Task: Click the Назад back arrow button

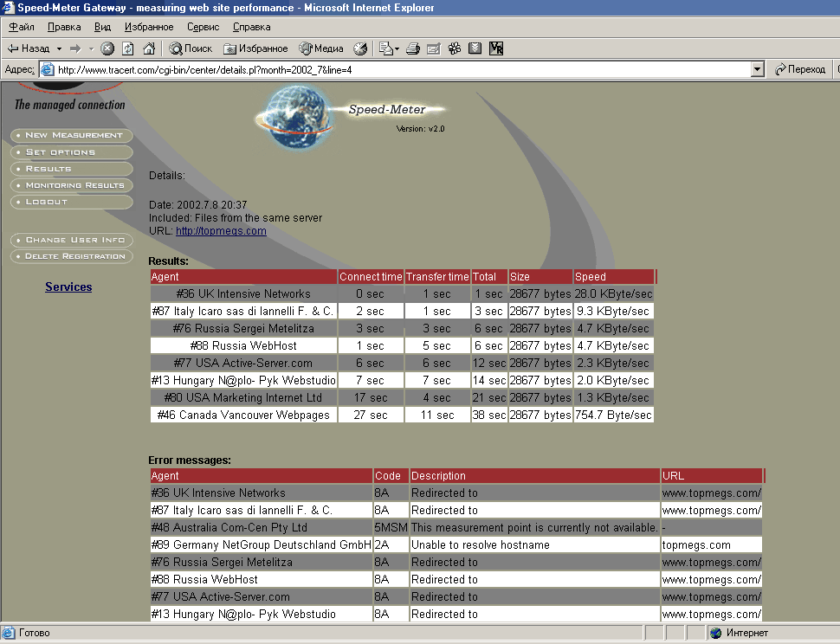Action: (29, 48)
